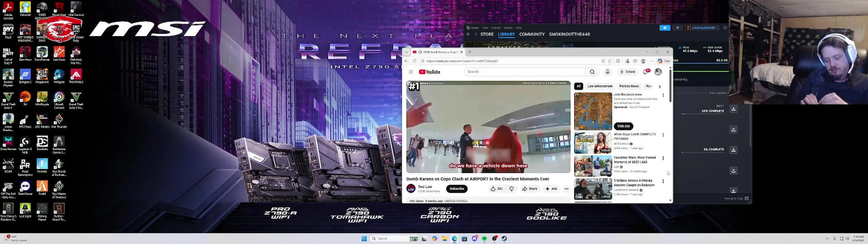
Task: Click the Windows taskbar search box
Action: (394, 239)
